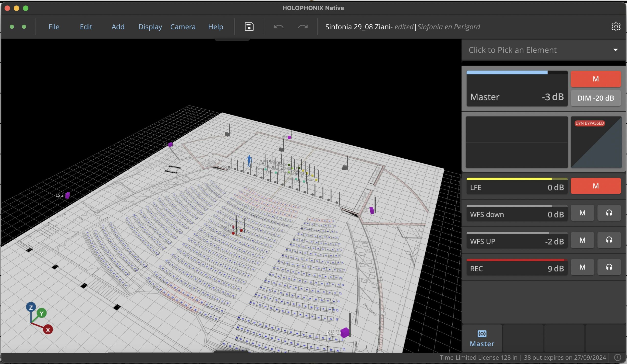Open the Add menu
Viewport: 627px width, 364px height.
point(118,27)
